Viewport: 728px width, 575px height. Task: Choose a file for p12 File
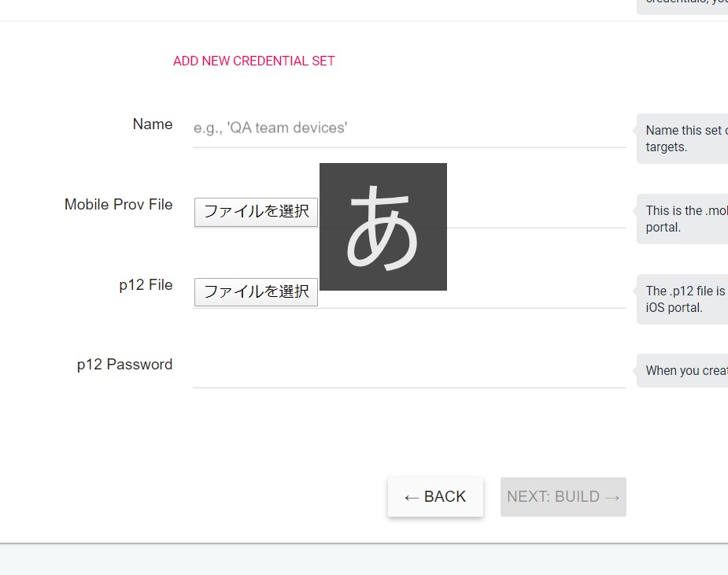pyautogui.click(x=256, y=292)
